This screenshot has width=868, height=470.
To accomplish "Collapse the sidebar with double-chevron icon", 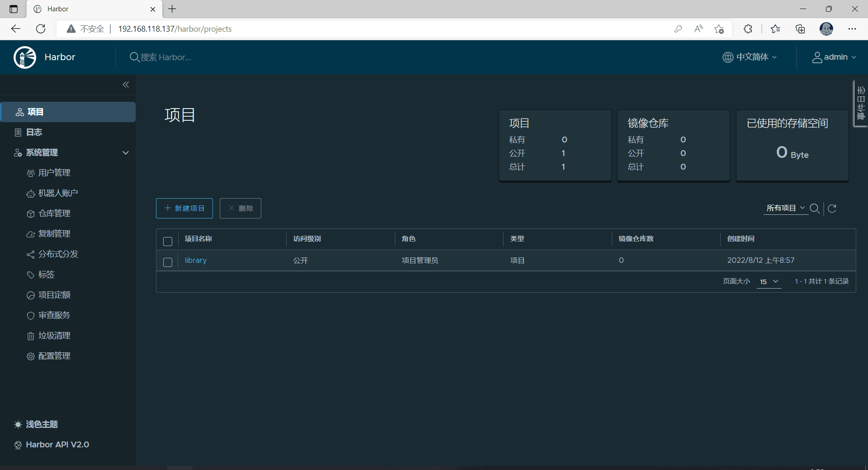I will click(x=126, y=85).
